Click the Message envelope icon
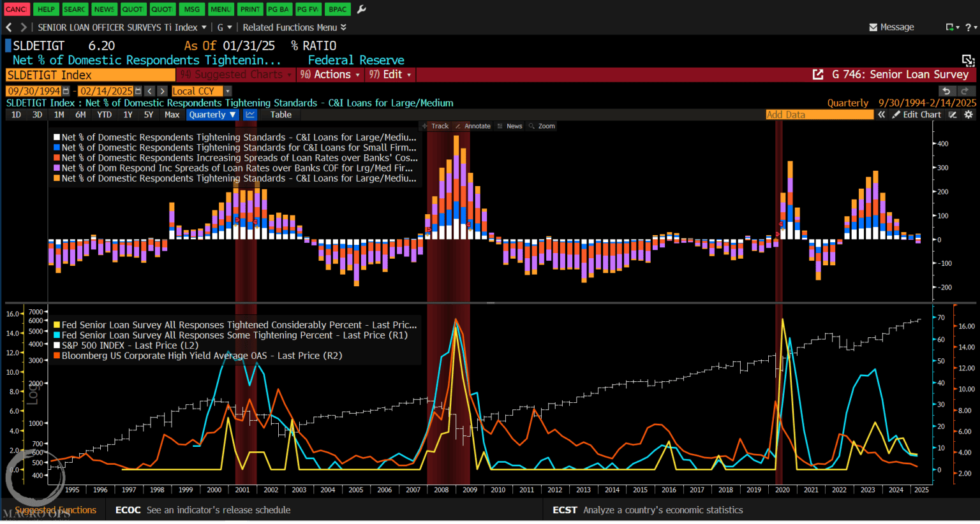The image size is (980, 524). 875,27
